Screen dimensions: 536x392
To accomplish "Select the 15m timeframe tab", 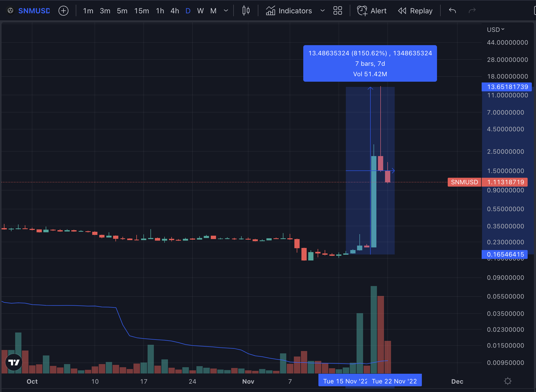I will [142, 11].
